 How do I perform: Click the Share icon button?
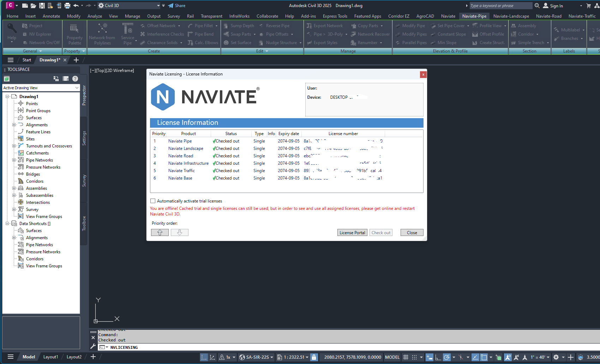click(x=176, y=6)
